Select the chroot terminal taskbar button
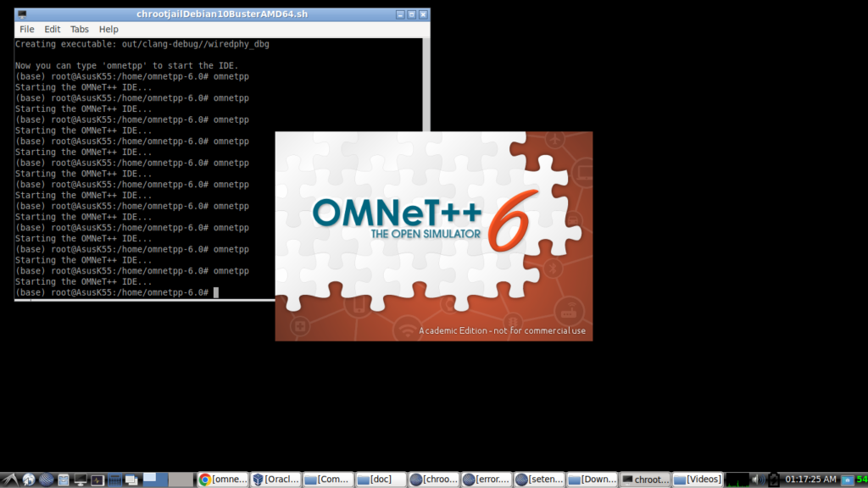Screen dimensions: 868x488 click(644, 479)
